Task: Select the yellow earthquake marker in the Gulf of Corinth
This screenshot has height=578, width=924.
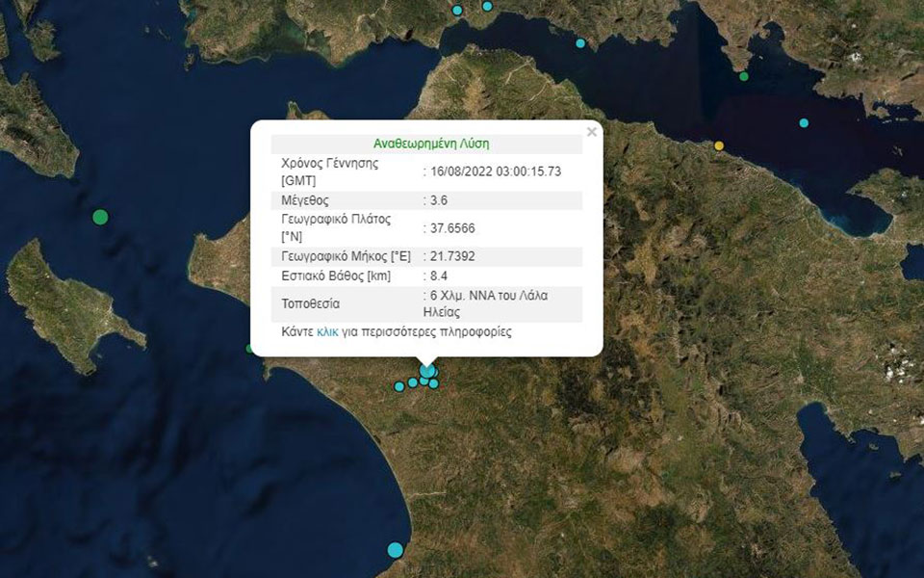Action: pos(719,145)
